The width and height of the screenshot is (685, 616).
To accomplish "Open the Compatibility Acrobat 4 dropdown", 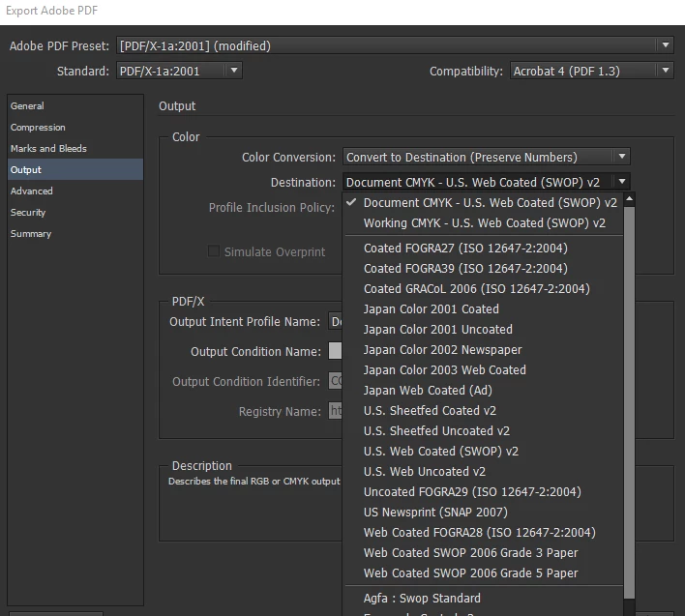I will [x=591, y=71].
